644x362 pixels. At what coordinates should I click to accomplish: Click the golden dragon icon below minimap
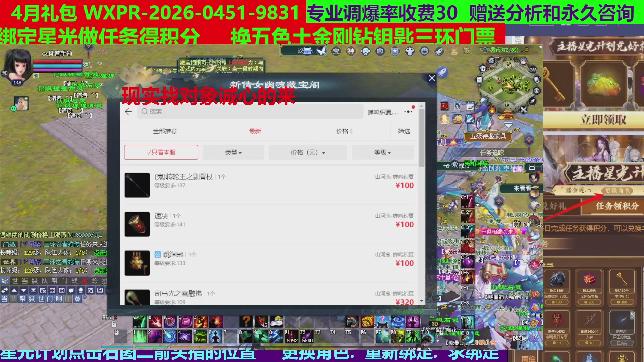click(x=457, y=119)
